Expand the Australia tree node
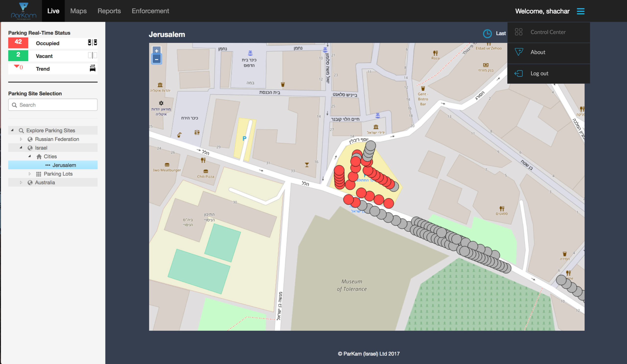Viewport: 627px width, 364px height. point(21,182)
